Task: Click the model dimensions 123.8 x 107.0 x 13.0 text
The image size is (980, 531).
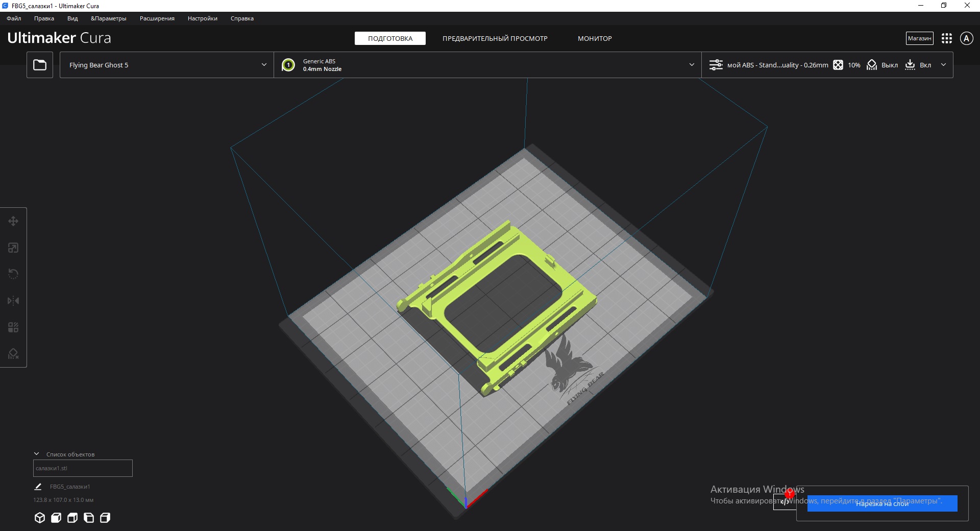Action: 63,500
